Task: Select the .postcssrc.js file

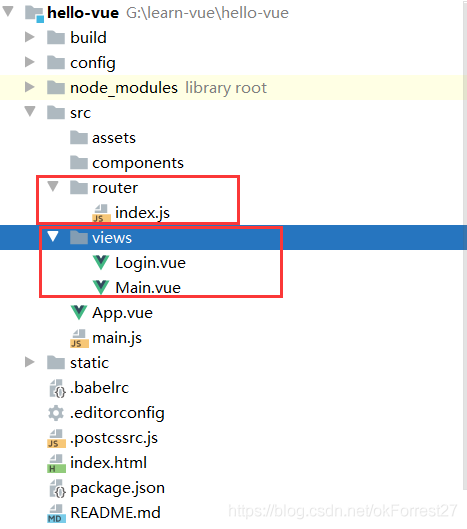Action: point(103,438)
